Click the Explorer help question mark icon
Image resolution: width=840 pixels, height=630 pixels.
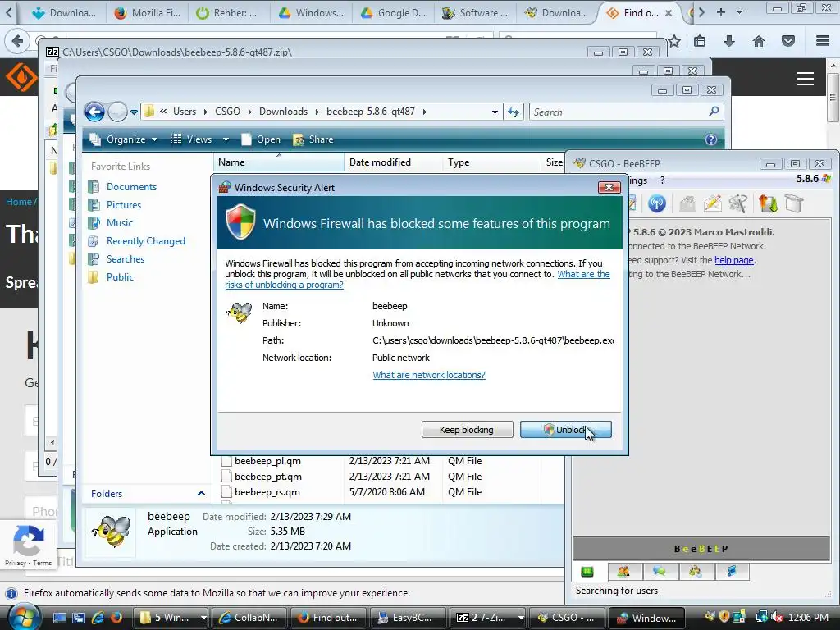pyautogui.click(x=711, y=139)
